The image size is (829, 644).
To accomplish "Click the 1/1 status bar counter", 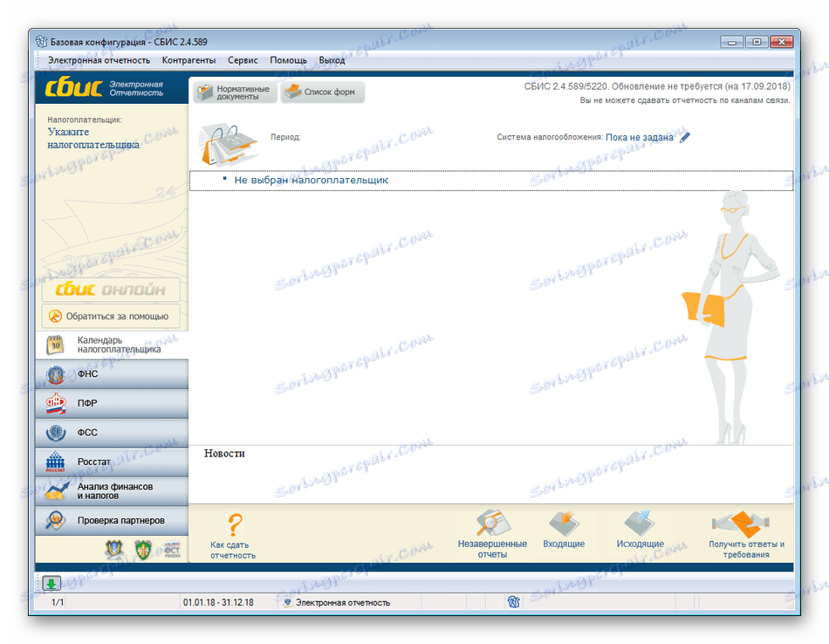I will 57,602.
